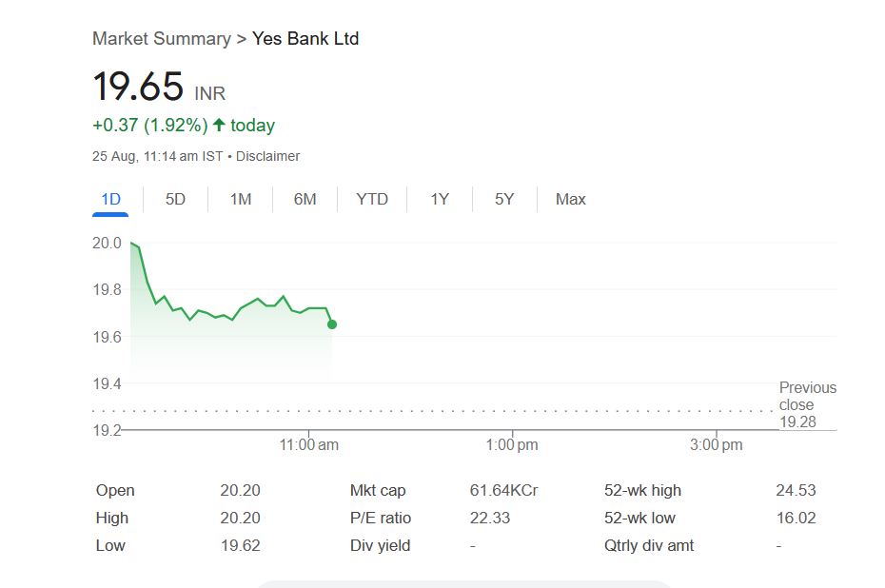Select the YTD tab
Image resolution: width=885 pixels, height=588 pixels.
(x=372, y=199)
